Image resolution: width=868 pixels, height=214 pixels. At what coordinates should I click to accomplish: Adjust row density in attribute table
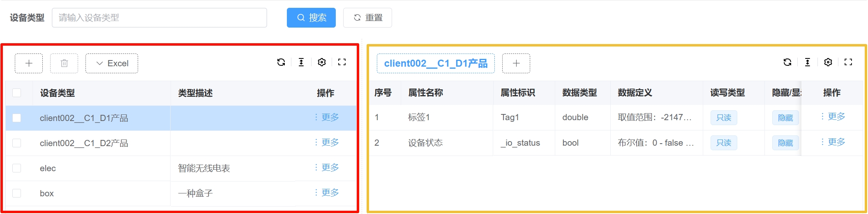click(x=808, y=62)
